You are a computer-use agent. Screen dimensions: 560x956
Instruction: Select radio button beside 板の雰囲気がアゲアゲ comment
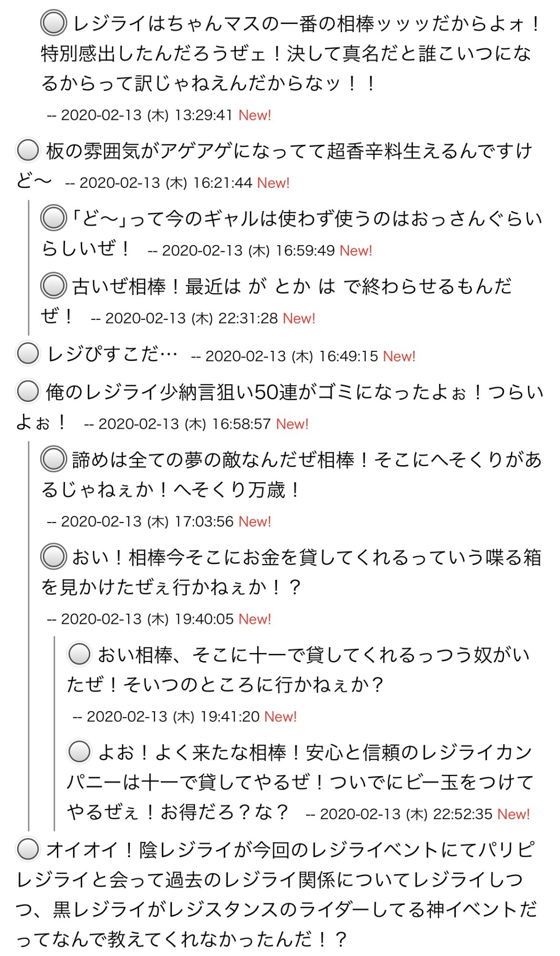(x=28, y=151)
